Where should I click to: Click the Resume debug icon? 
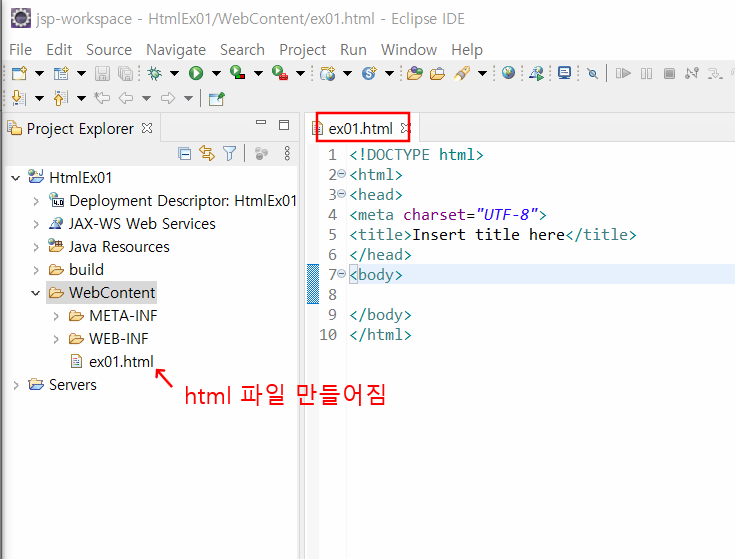pos(623,73)
